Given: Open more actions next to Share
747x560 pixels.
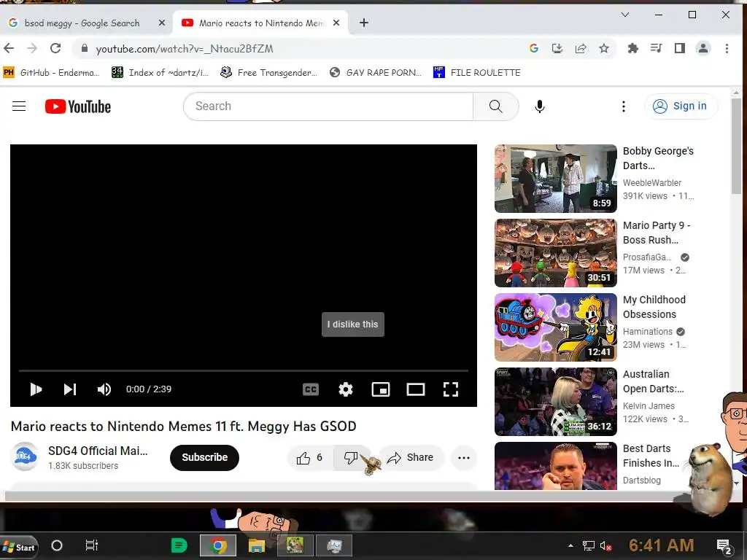Looking at the screenshot, I should (464, 458).
